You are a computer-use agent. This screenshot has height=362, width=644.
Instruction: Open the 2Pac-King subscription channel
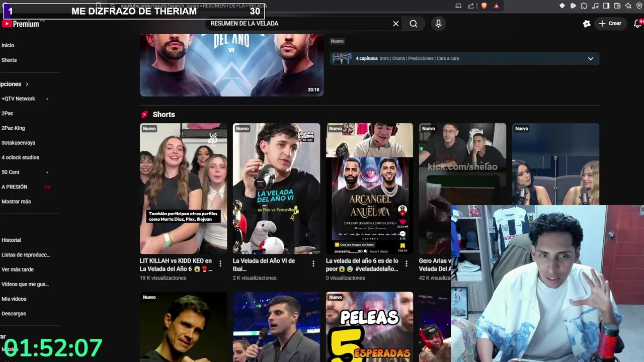point(13,128)
